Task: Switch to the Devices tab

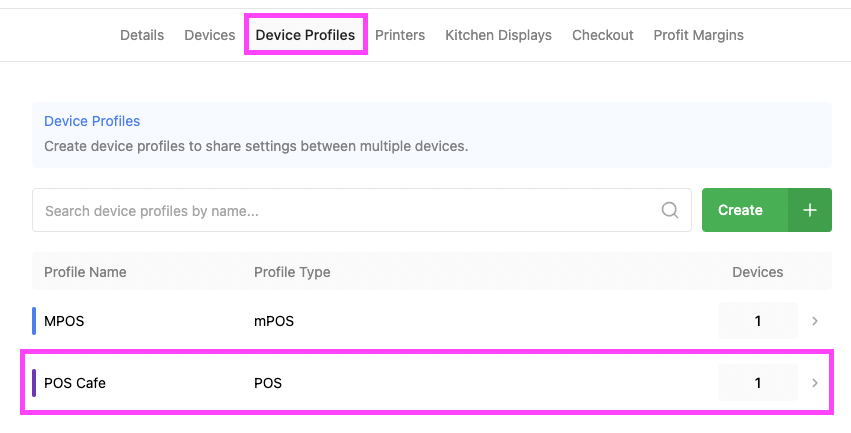Action: pyautogui.click(x=210, y=35)
